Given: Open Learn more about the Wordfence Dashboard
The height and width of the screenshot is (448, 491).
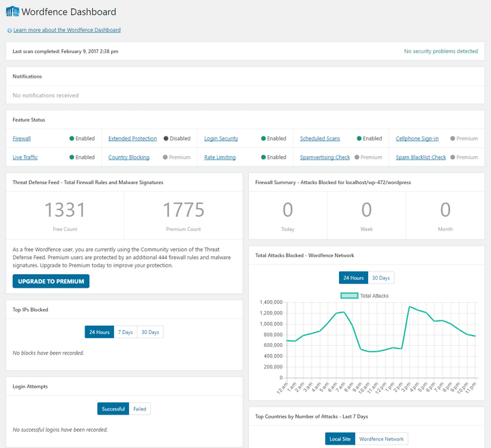Looking at the screenshot, I should (67, 30).
